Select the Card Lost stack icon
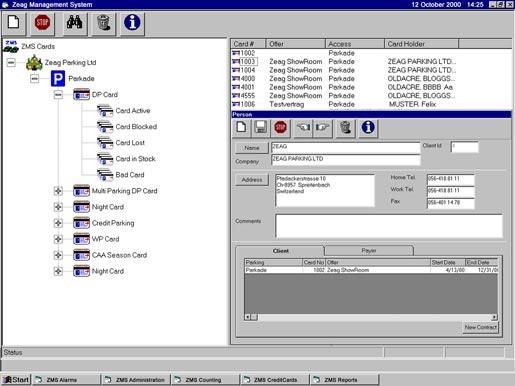Viewport: 515px width, 386px height. pos(105,143)
